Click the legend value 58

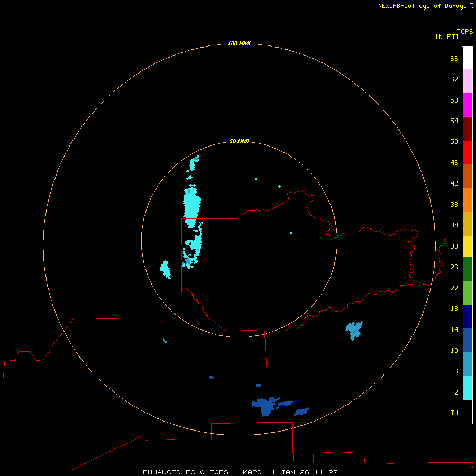click(454, 100)
